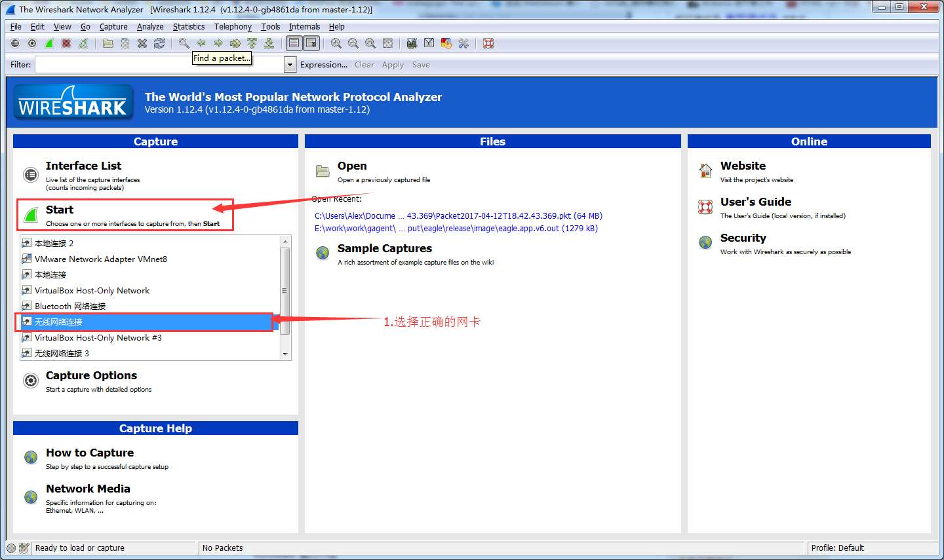The height and width of the screenshot is (560, 944).
Task: Start a new capture via green fin toolbar icon
Action: tap(49, 43)
